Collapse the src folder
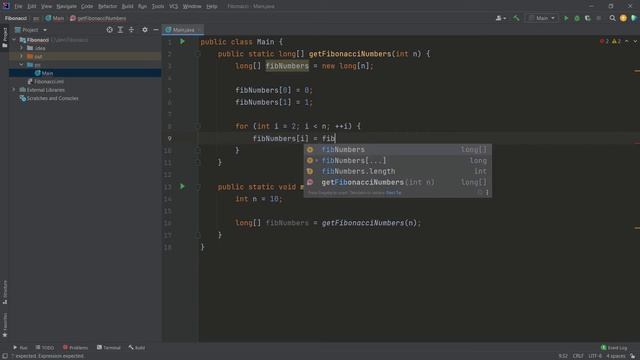This screenshot has height=360, width=640. coord(22,65)
